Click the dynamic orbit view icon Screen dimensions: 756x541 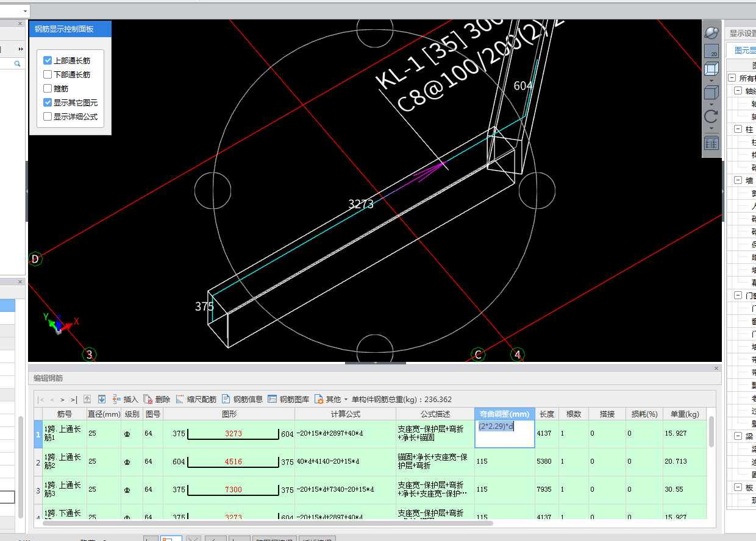(711, 32)
